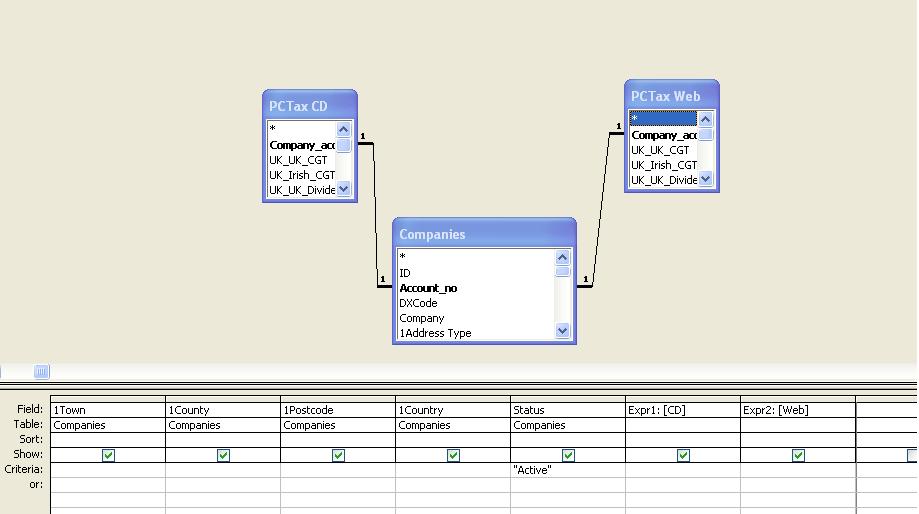Click Expr1: [CD] field cell

(682, 410)
